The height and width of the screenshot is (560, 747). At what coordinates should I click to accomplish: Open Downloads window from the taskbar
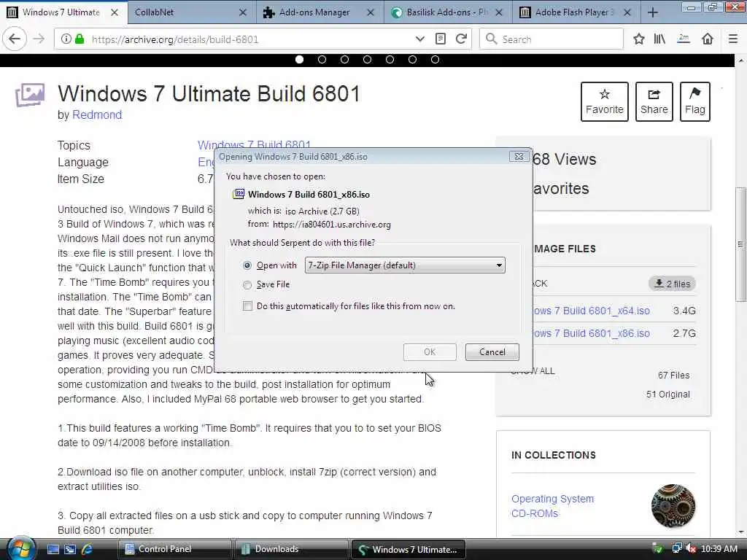tap(290, 549)
